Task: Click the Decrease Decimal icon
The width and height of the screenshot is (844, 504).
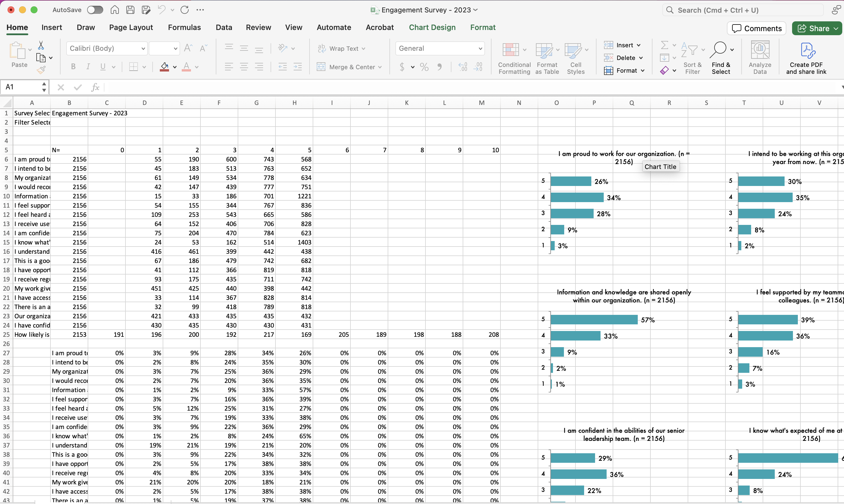Action: [478, 67]
